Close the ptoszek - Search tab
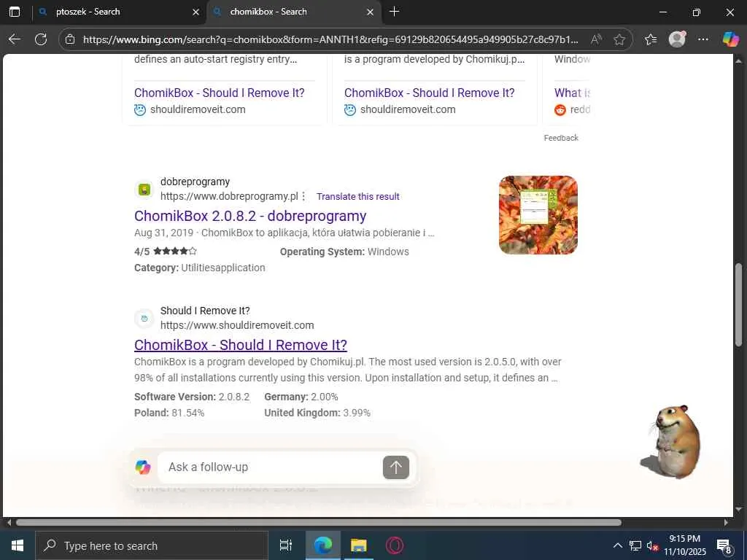The image size is (747, 560). point(196,12)
